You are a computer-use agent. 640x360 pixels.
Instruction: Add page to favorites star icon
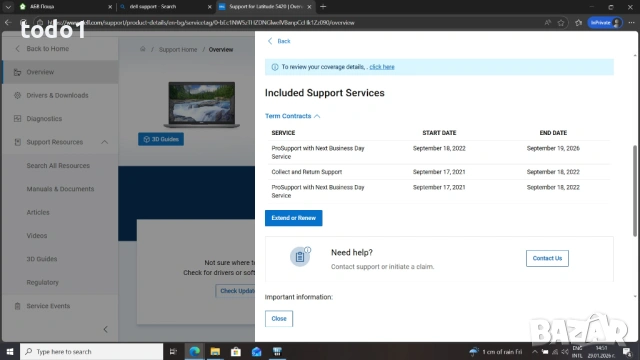[561, 23]
